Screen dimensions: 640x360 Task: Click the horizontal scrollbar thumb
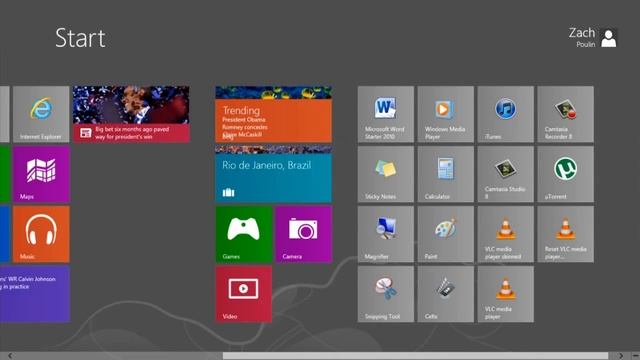(x=415, y=356)
